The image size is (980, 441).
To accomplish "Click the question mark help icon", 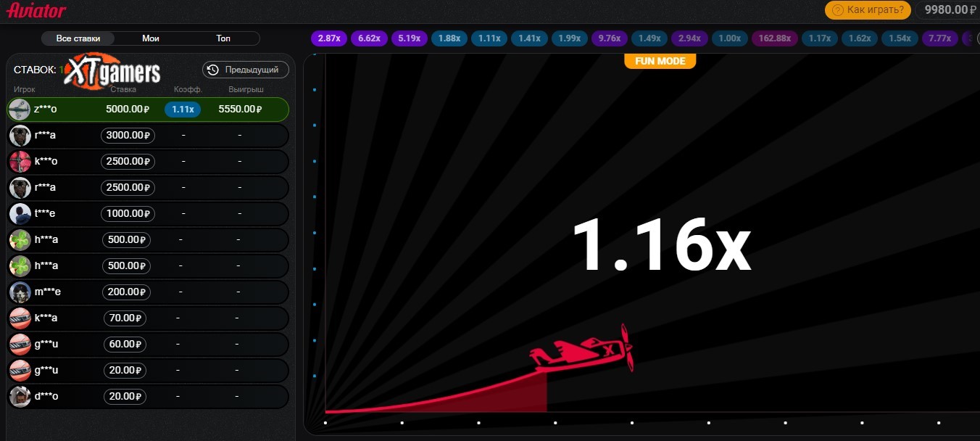I will (x=838, y=9).
